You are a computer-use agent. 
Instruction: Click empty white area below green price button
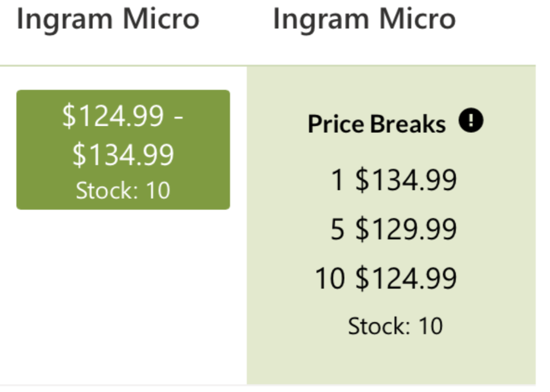[x=123, y=298]
